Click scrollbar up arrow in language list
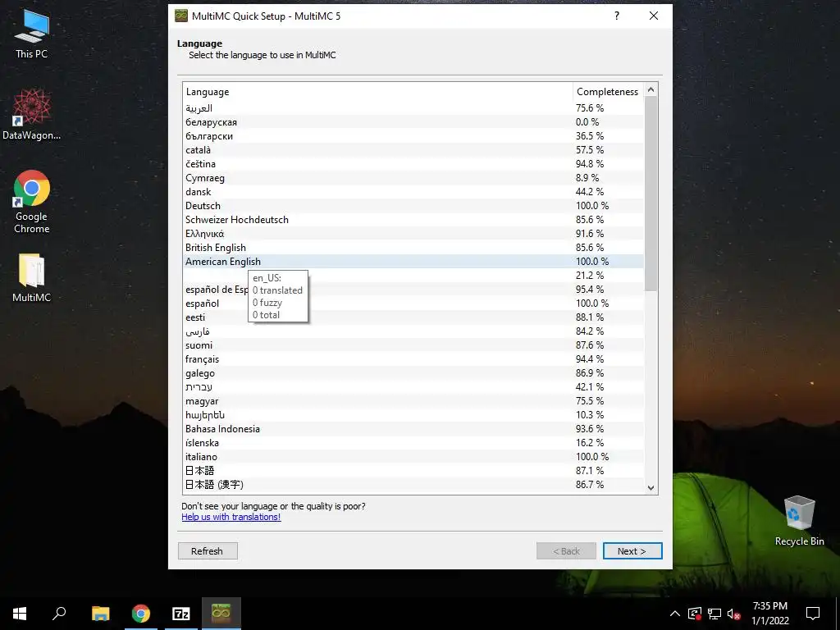This screenshot has height=630, width=840. 651,90
